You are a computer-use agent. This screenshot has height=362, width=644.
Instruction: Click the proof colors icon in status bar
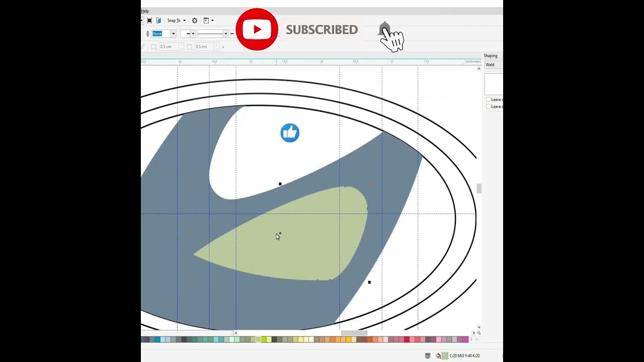tap(428, 356)
